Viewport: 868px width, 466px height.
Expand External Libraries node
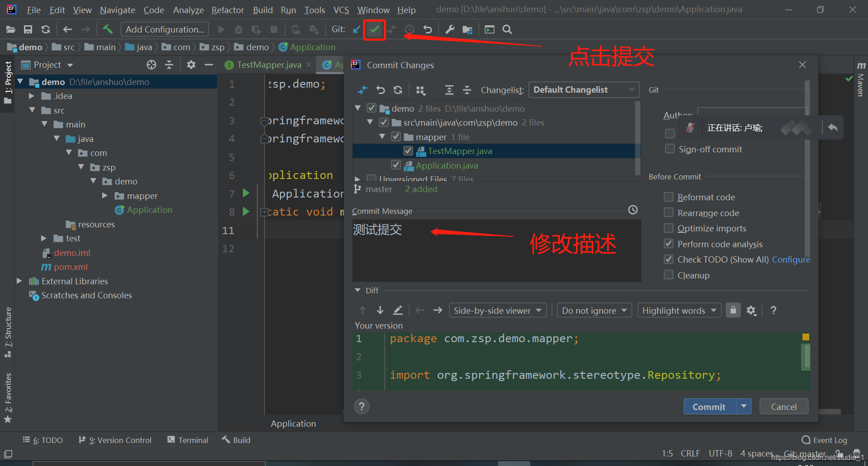tap(19, 281)
